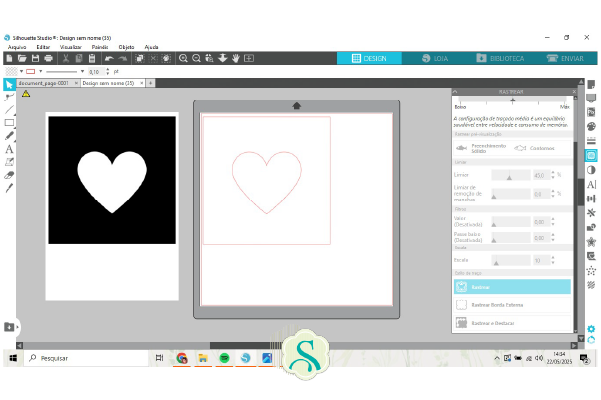Enable Preenchimento Sólido trace preview
Viewport: 601px width, 400px height.
pos(481,148)
